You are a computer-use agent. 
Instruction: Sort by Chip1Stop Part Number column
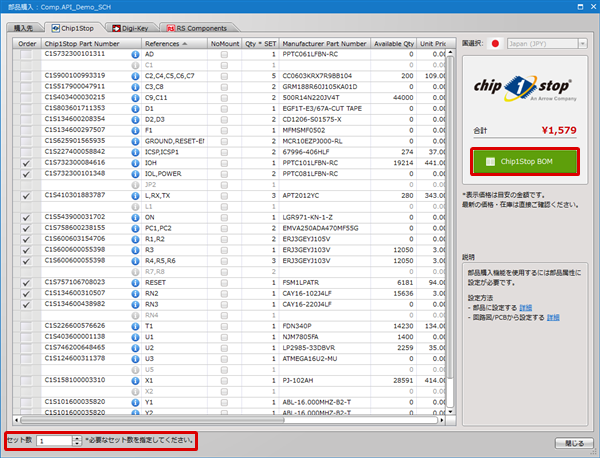tap(91, 44)
